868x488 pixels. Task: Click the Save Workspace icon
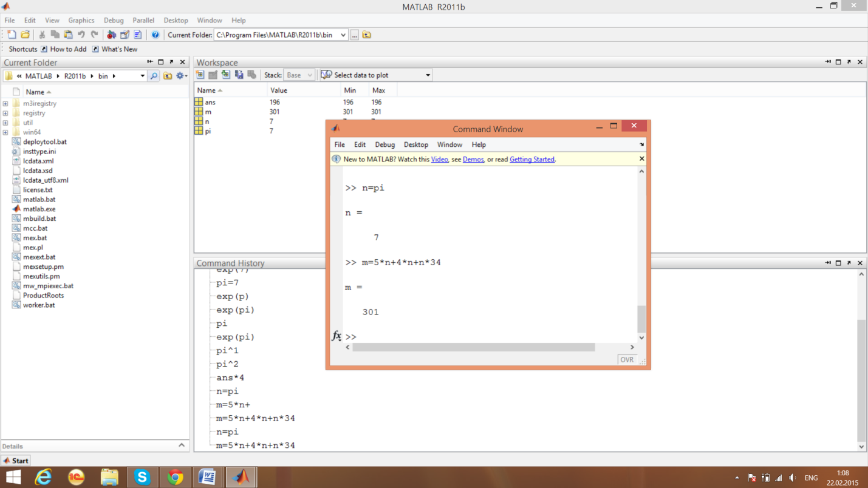[239, 75]
